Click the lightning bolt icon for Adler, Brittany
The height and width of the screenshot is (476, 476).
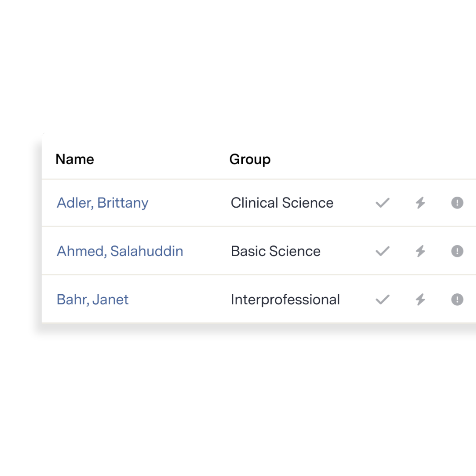[x=420, y=203]
